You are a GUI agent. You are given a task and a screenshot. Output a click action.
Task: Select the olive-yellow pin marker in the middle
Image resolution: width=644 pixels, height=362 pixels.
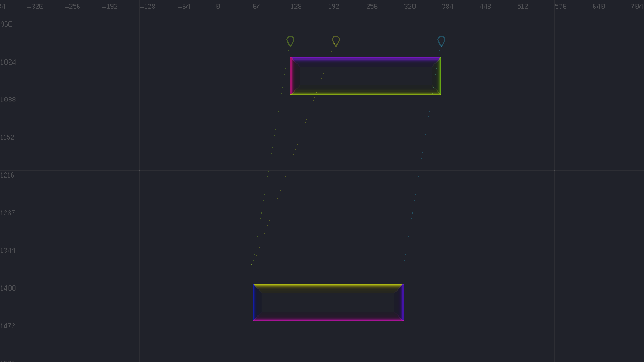point(336,41)
